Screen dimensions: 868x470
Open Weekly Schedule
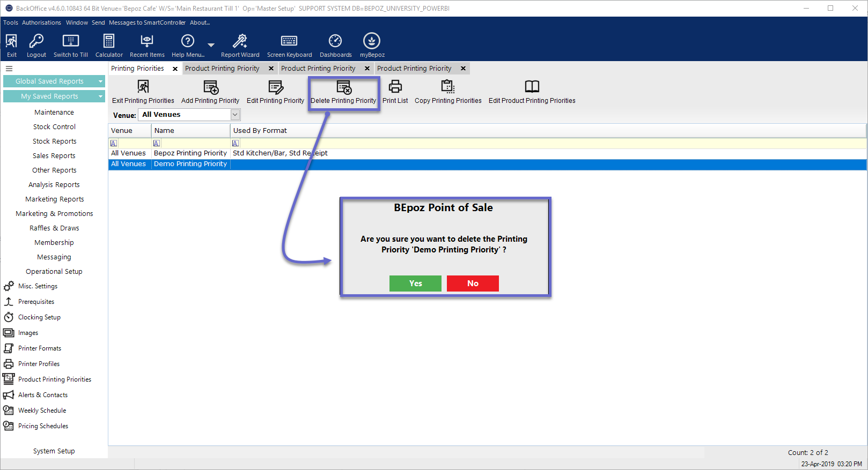tap(42, 411)
